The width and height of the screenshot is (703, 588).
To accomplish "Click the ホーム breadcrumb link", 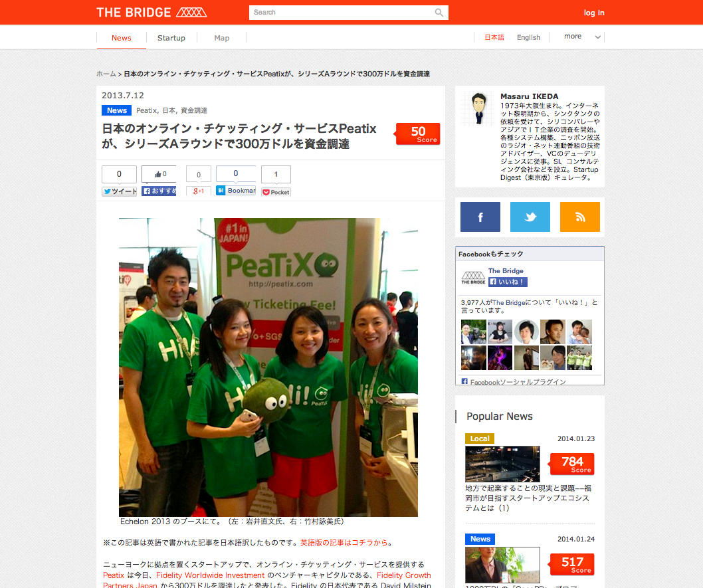I will (x=106, y=74).
